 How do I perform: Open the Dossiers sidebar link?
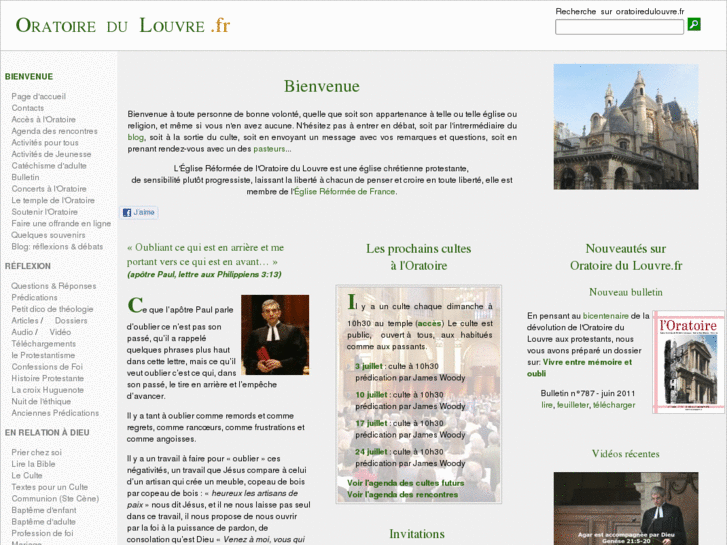(71, 321)
